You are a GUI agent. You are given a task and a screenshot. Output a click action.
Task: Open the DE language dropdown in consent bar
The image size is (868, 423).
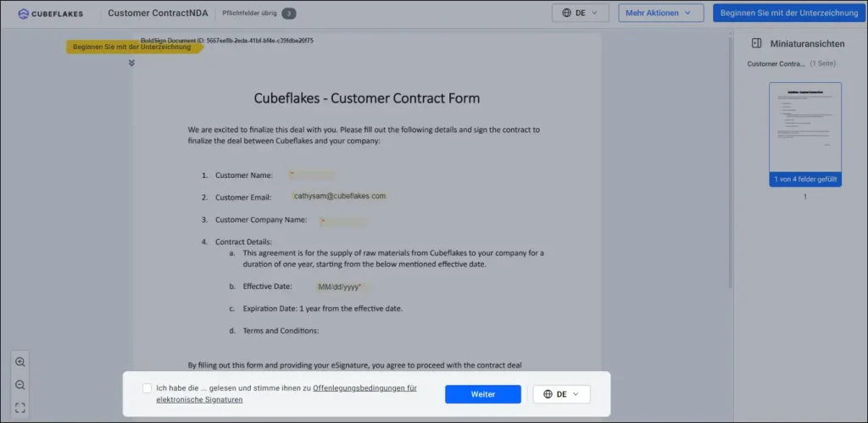pos(561,394)
